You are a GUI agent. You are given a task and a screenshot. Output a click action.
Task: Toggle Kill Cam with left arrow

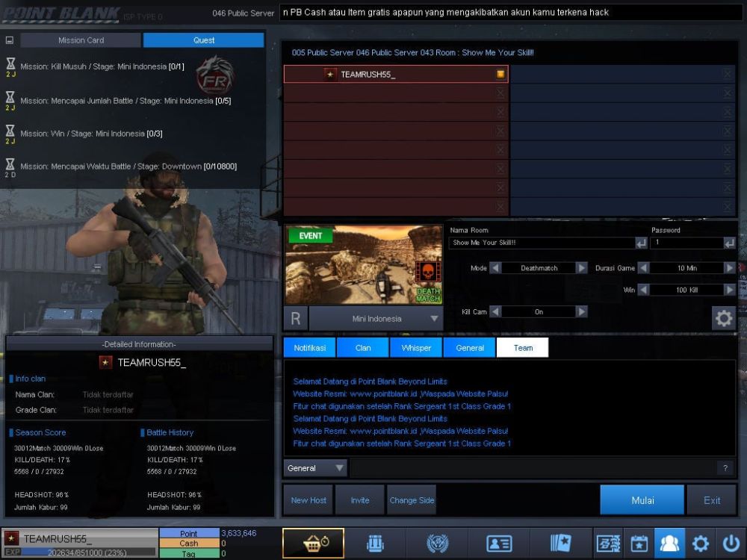tap(495, 312)
